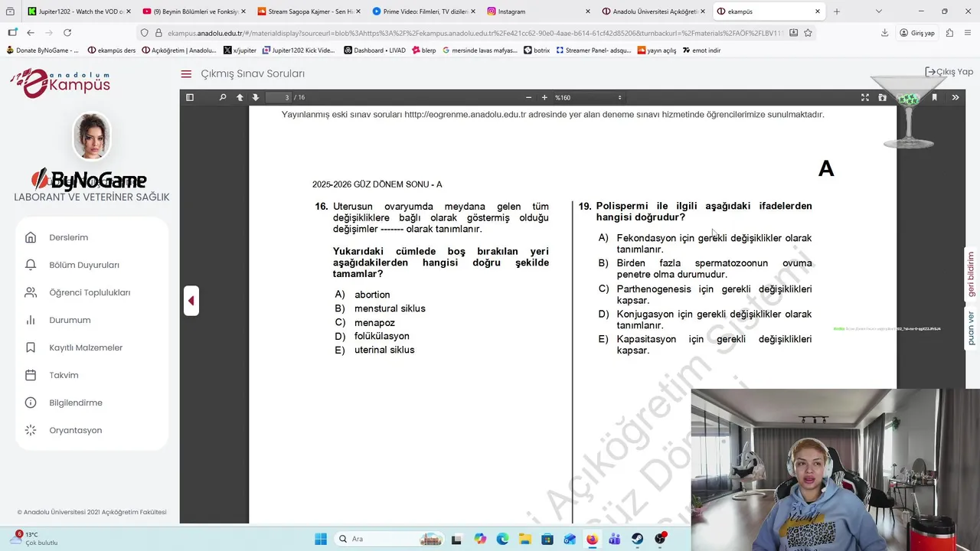Switch to Stream Sagopa Kajmer tab
This screenshot has height=551, width=980.
[309, 11]
